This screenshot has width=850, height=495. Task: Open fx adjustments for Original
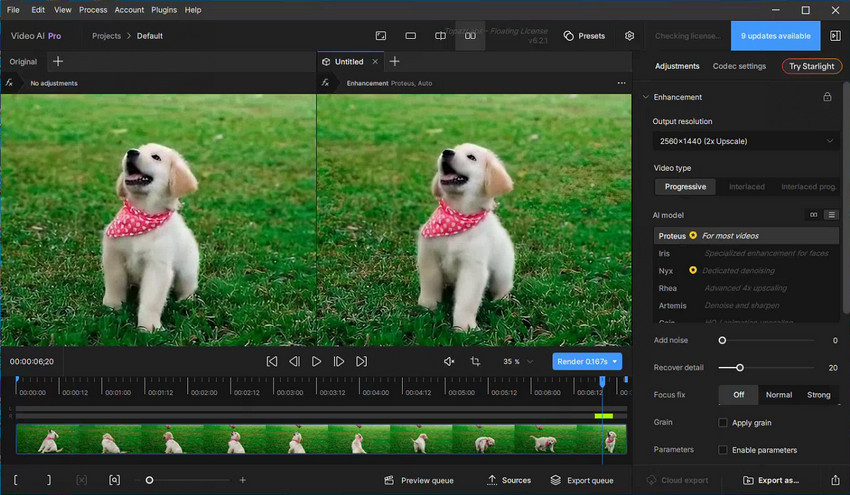point(9,83)
